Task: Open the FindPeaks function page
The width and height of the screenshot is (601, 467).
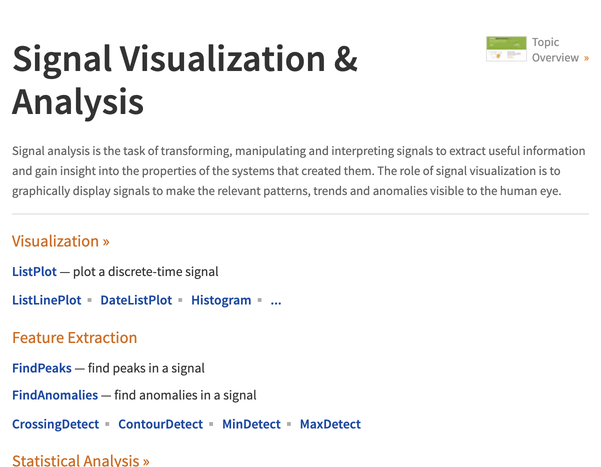Action: pos(42,368)
